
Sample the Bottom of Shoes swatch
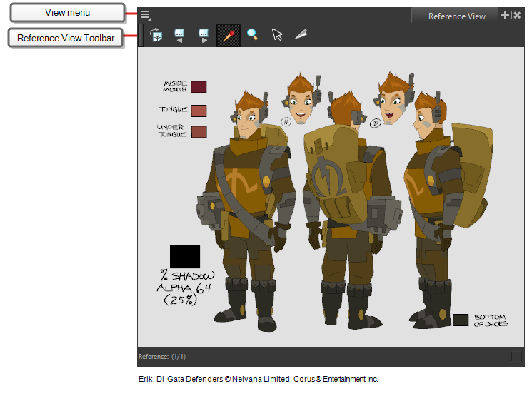tap(461, 320)
